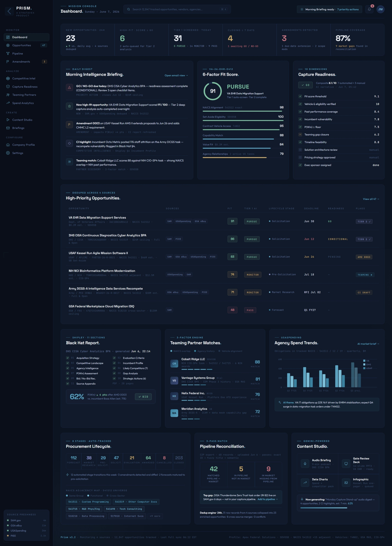Click AMD 0003 flag badge
The height and width of the screenshot is (546, 392).
pos(364,257)
